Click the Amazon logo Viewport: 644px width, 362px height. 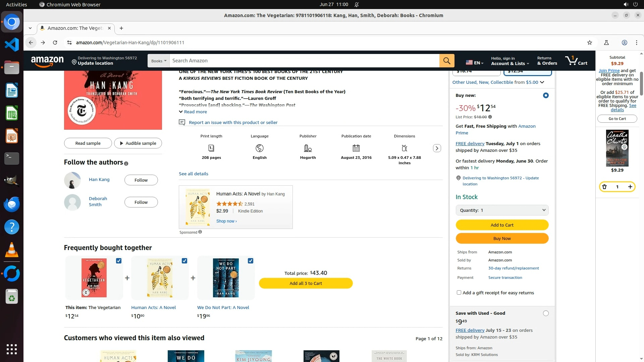point(47,61)
